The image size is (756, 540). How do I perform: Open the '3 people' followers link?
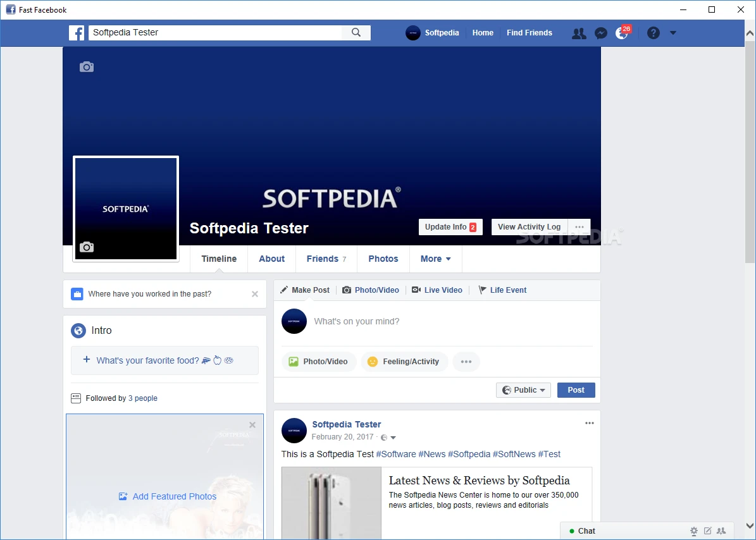143,398
